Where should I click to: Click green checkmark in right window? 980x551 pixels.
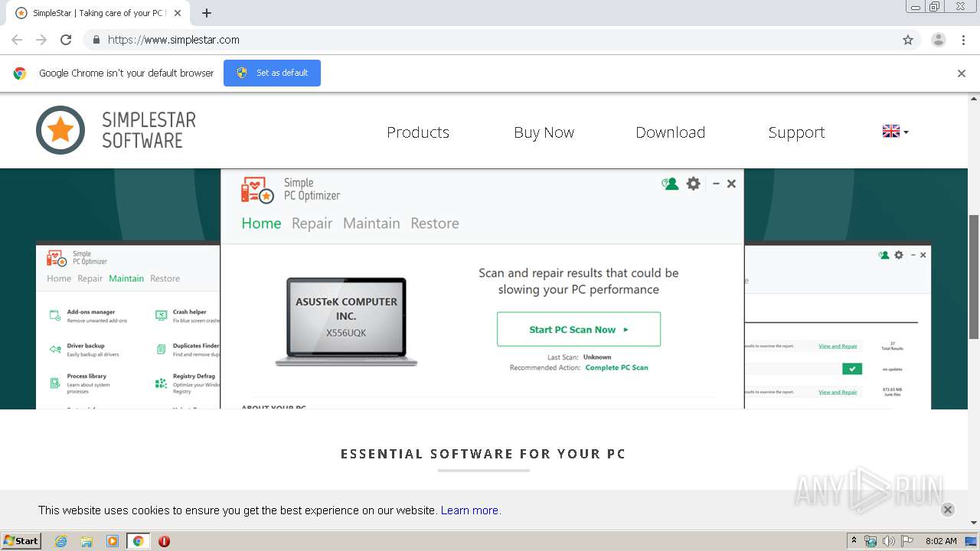852,369
